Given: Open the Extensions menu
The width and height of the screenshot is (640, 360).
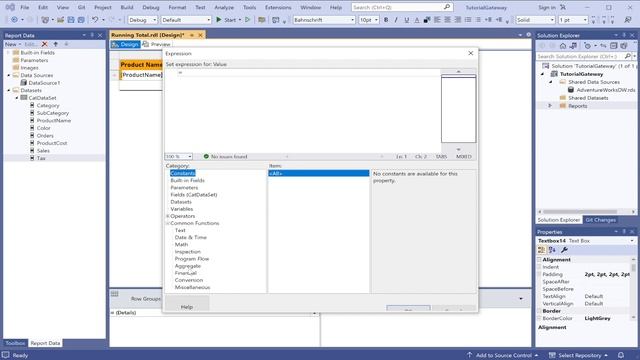Looking at the screenshot, I should point(278,7).
